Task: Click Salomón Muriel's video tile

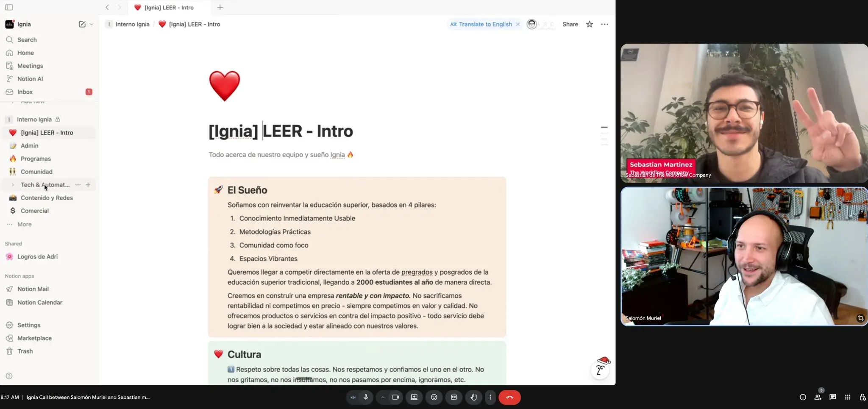Action: coord(744,256)
